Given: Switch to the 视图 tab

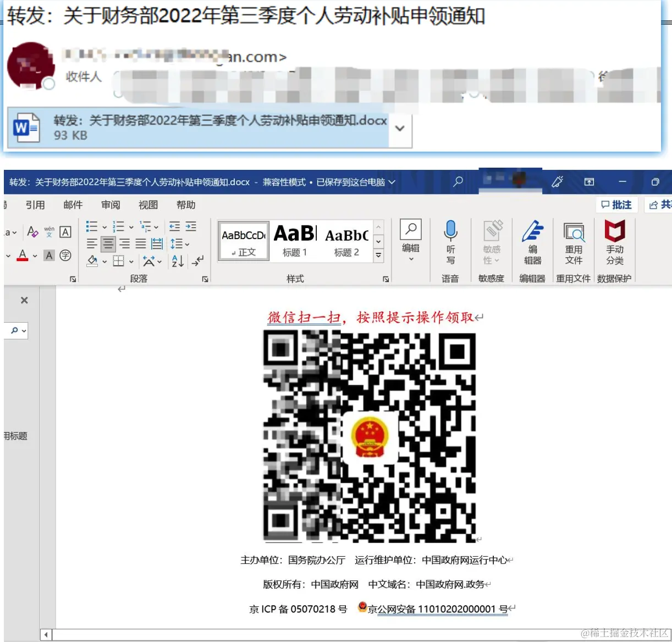Looking at the screenshot, I should 148,205.
